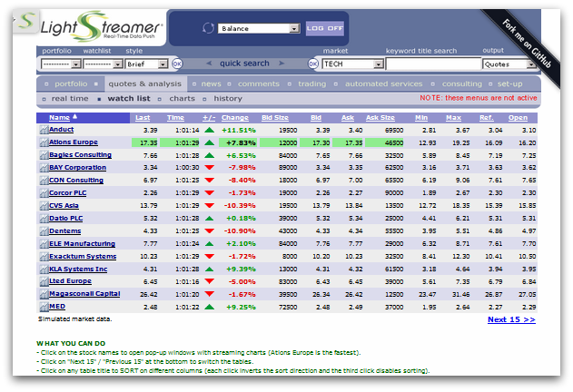Open the Ations Europe stock link
The width and height of the screenshot is (573, 392).
[74, 142]
